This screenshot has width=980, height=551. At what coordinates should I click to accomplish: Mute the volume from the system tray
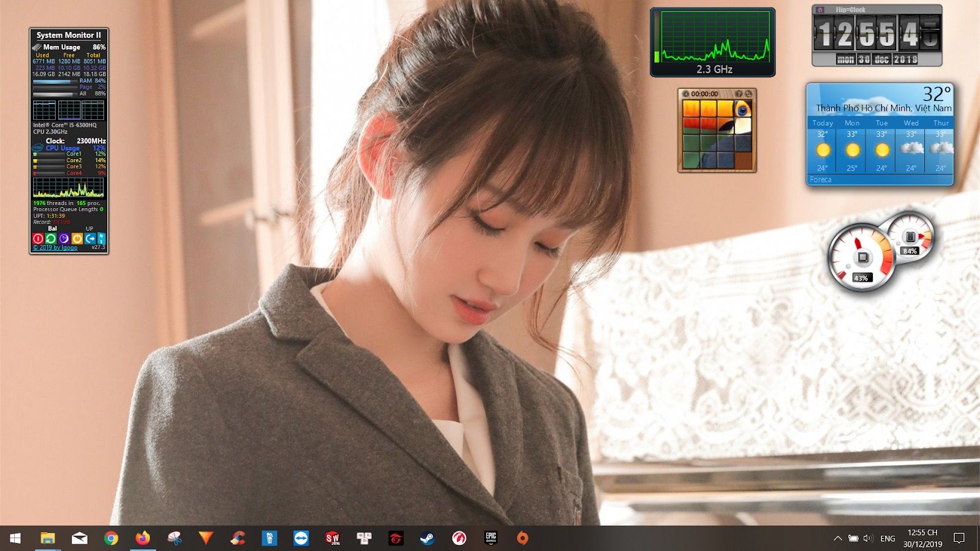pyautogui.click(x=867, y=539)
